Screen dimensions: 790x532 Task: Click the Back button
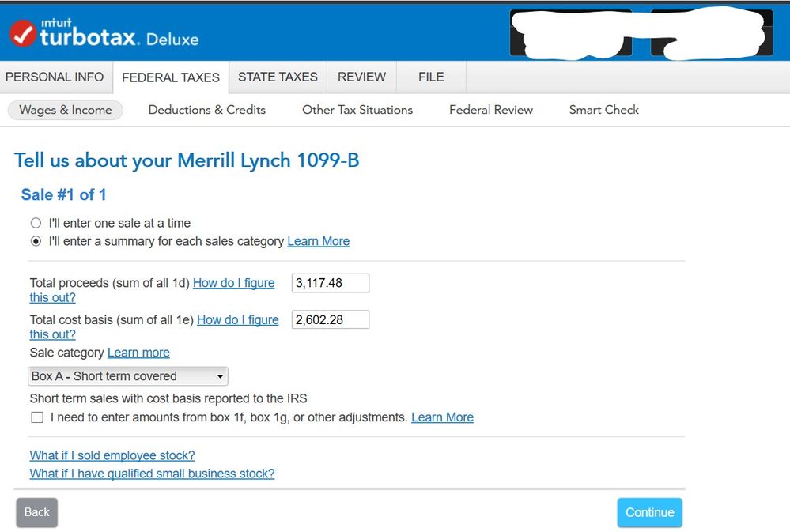(x=37, y=512)
